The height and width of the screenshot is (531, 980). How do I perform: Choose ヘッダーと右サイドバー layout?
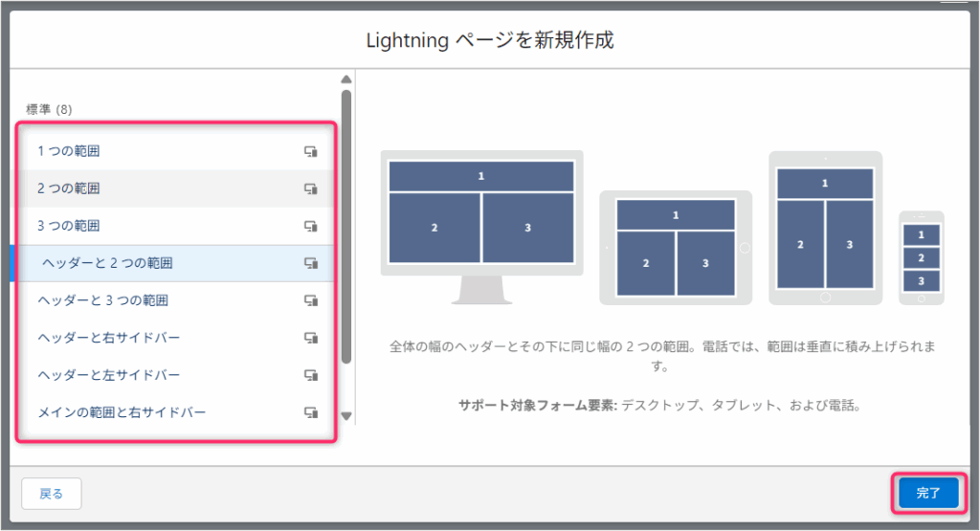(x=108, y=338)
